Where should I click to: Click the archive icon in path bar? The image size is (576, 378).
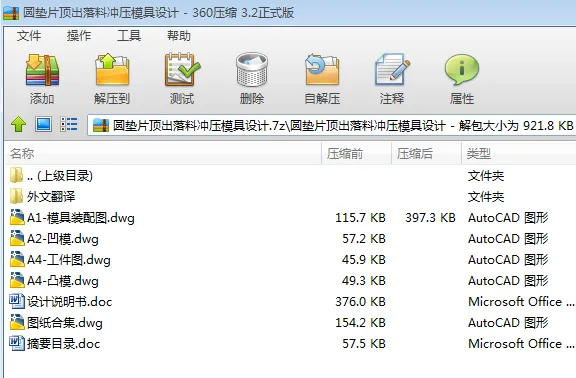click(101, 125)
